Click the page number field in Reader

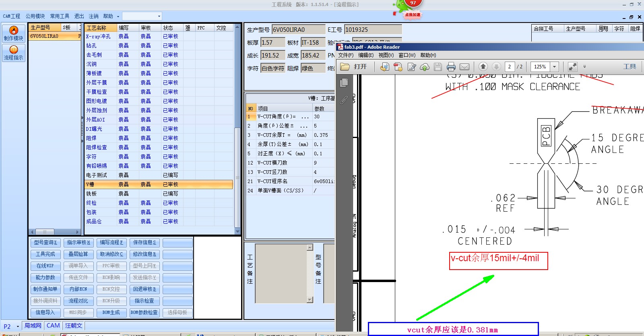[510, 67]
